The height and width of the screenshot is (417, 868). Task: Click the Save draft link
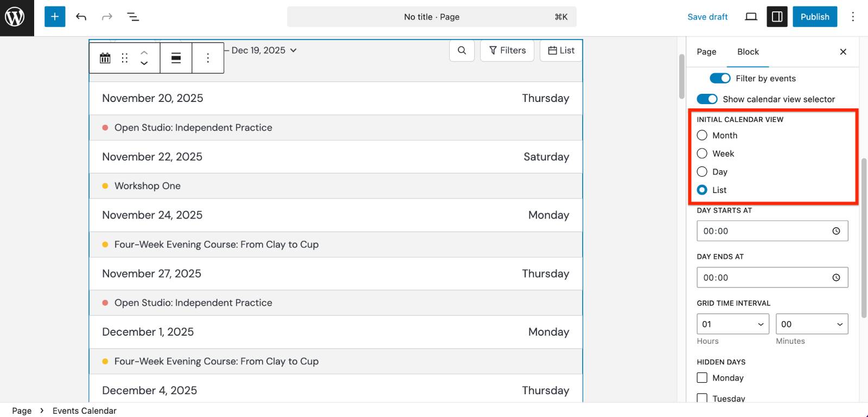[708, 17]
